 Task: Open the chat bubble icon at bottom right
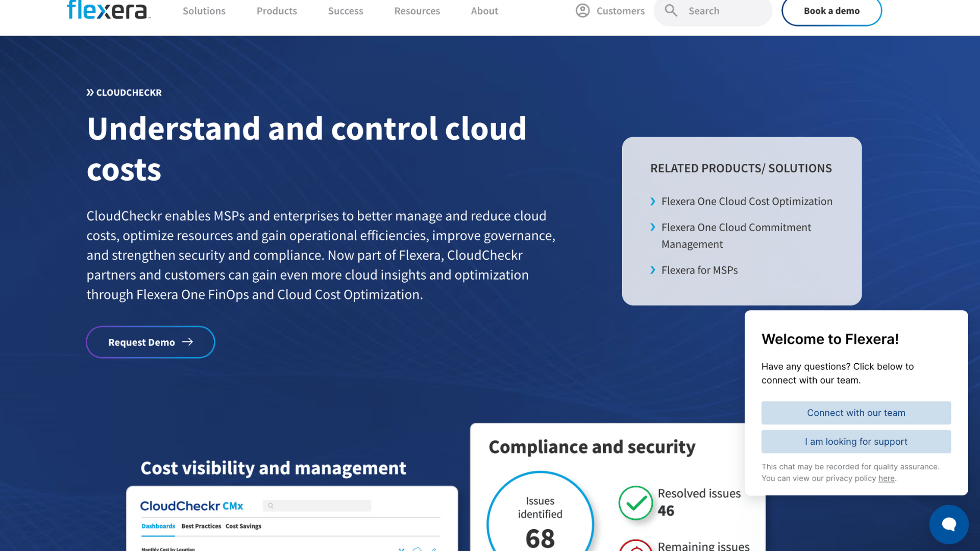pyautogui.click(x=949, y=524)
